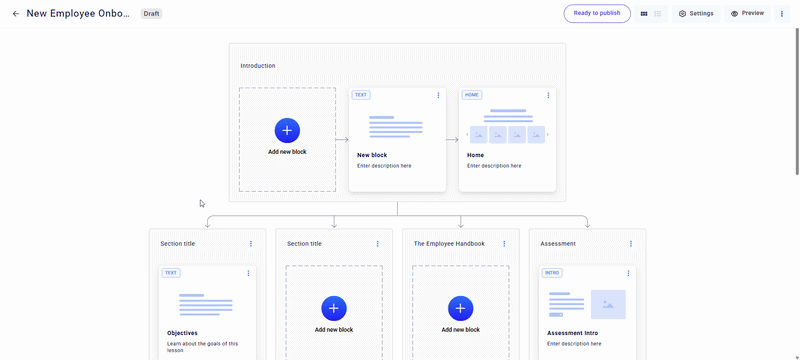Click the Assessment Intro image thumbnail
The height and width of the screenshot is (360, 800).
click(x=608, y=304)
